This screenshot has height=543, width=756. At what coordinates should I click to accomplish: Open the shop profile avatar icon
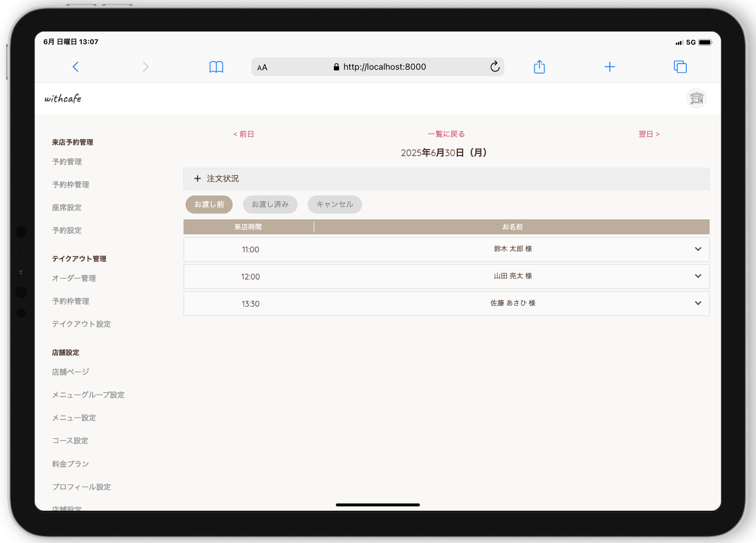tap(696, 98)
